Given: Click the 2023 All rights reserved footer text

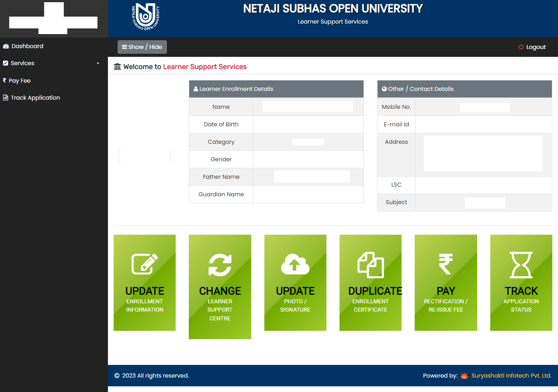Looking at the screenshot, I should pyautogui.click(x=156, y=376).
